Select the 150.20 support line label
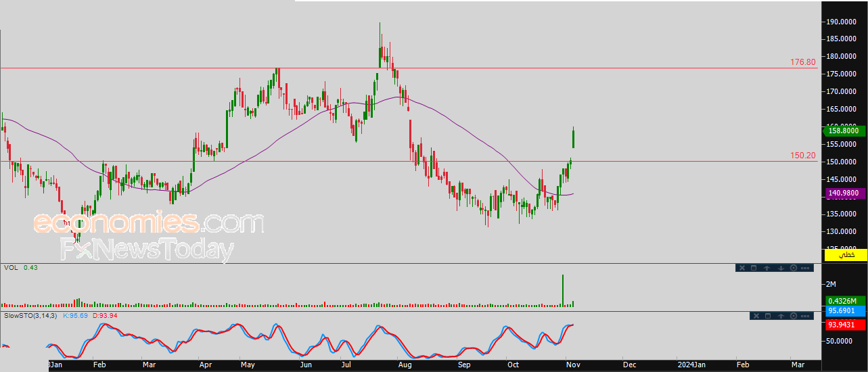 (803, 156)
